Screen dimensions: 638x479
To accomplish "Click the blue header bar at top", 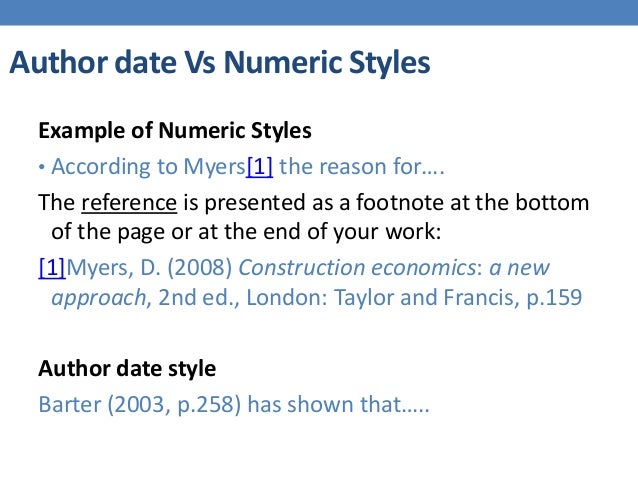I will click(319, 12).
